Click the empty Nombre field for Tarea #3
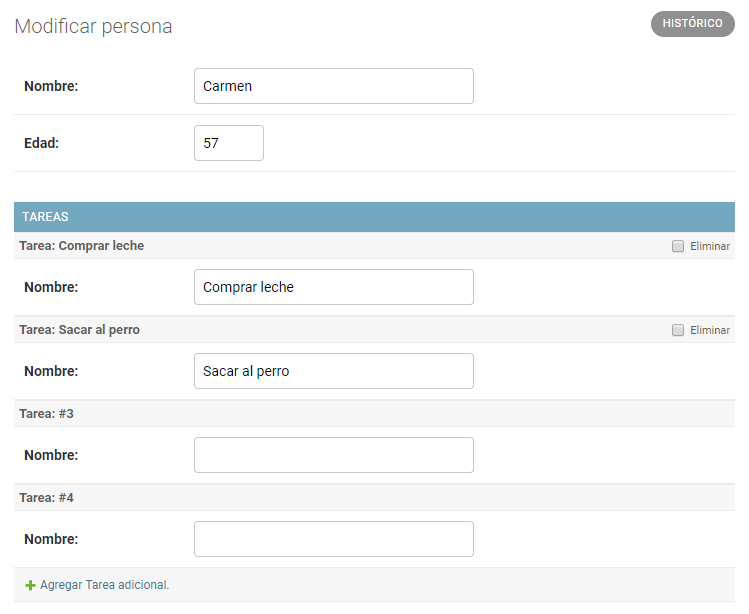The height and width of the screenshot is (614, 749). click(333, 455)
